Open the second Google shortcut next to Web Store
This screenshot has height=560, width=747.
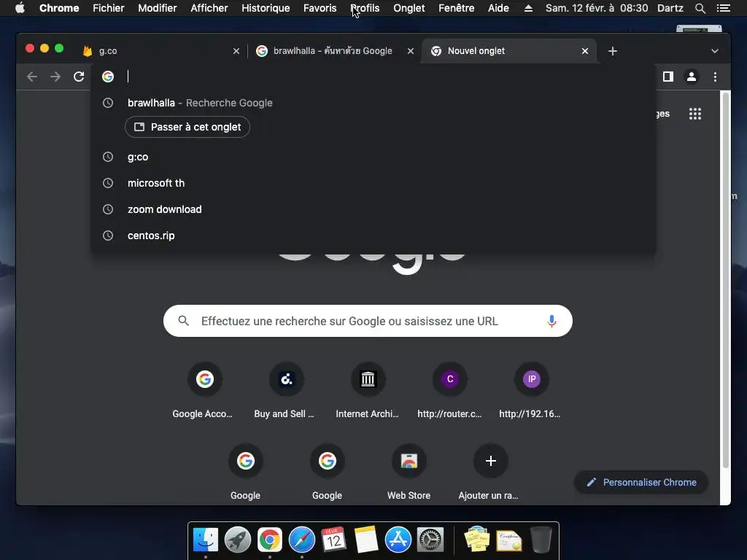point(328,472)
